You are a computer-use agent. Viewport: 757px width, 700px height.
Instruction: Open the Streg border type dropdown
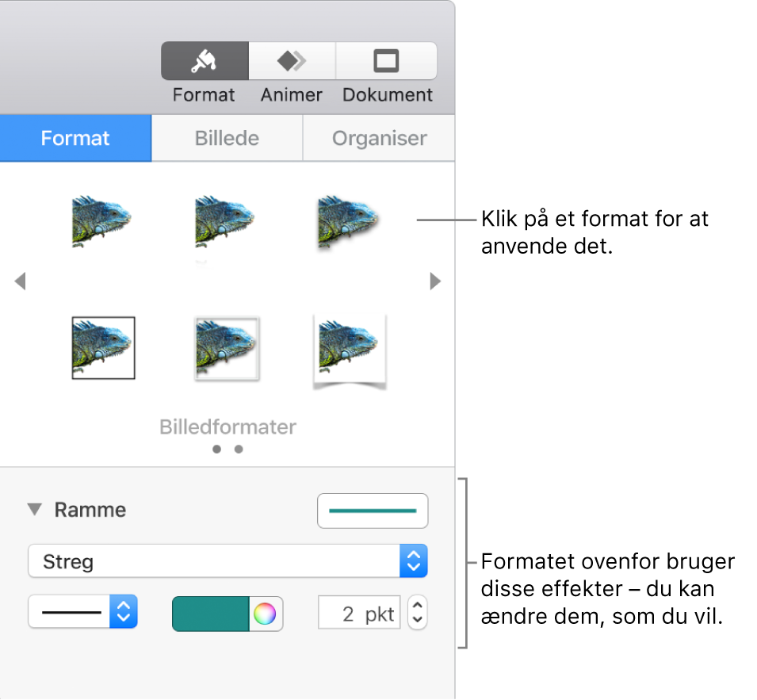[x=227, y=561]
